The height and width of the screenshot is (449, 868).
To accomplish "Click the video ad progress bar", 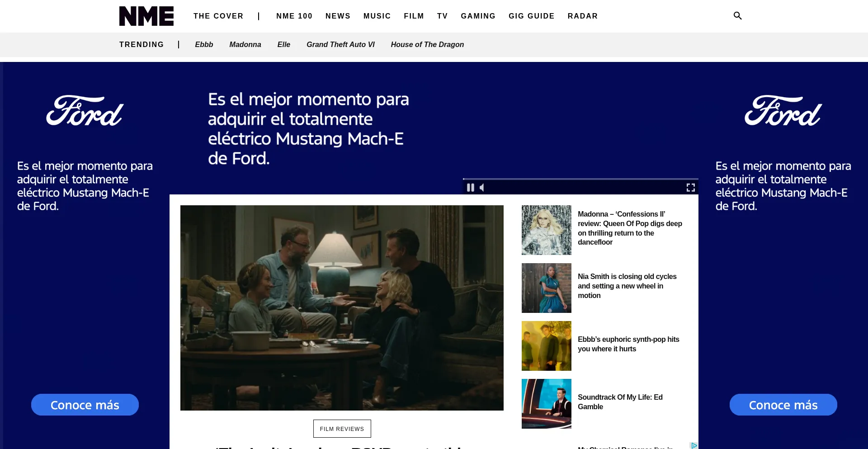I will 580,180.
